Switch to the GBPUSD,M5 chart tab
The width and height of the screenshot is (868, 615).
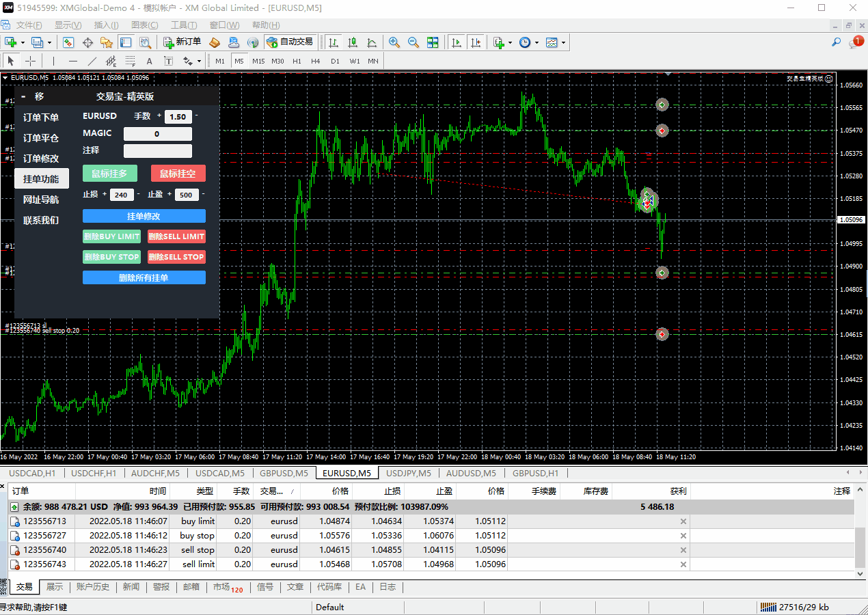pos(284,473)
